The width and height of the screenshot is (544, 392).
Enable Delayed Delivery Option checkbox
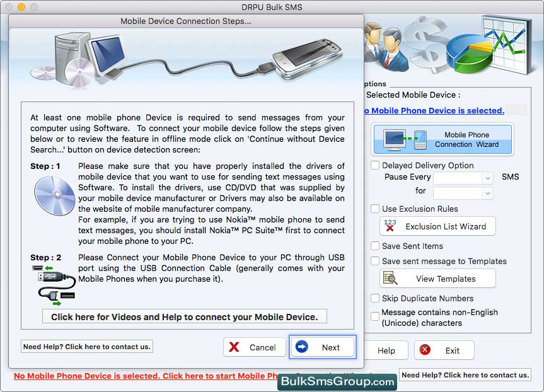(375, 165)
